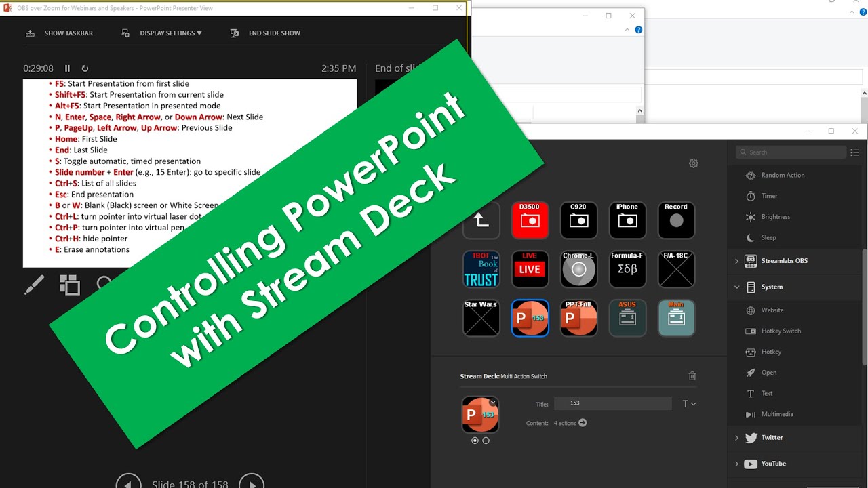Pause the presentation timer
Image resolution: width=868 pixels, height=488 pixels.
[x=67, y=68]
